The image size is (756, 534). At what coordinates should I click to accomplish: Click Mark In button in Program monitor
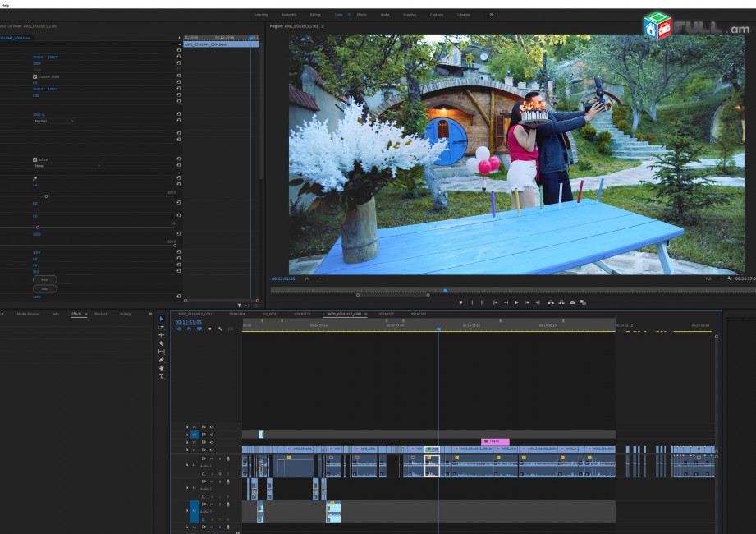pyautogui.click(x=472, y=302)
